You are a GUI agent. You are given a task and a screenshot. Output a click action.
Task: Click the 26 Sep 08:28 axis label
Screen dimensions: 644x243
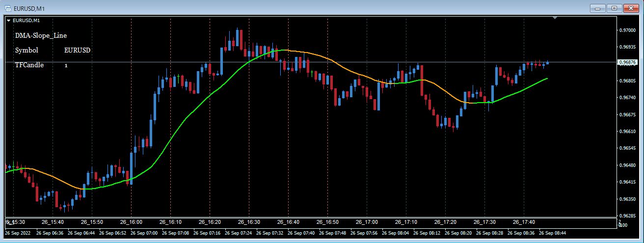pos(489,233)
